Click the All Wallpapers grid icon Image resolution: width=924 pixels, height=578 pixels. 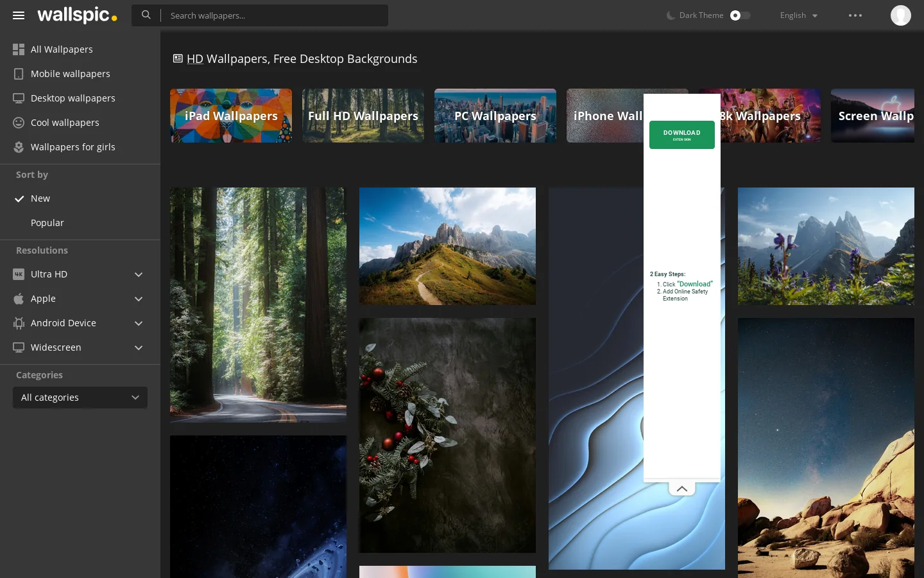click(x=19, y=49)
